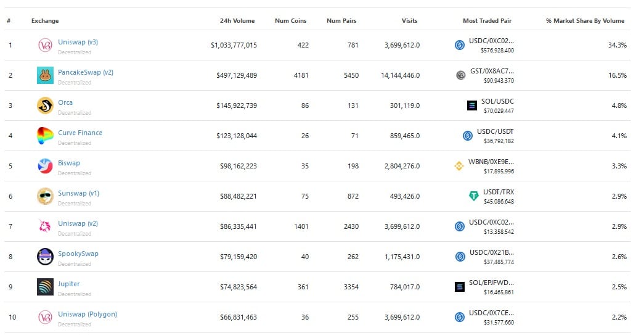
Task: Select the $145,922,739 volume value
Action: coord(237,105)
